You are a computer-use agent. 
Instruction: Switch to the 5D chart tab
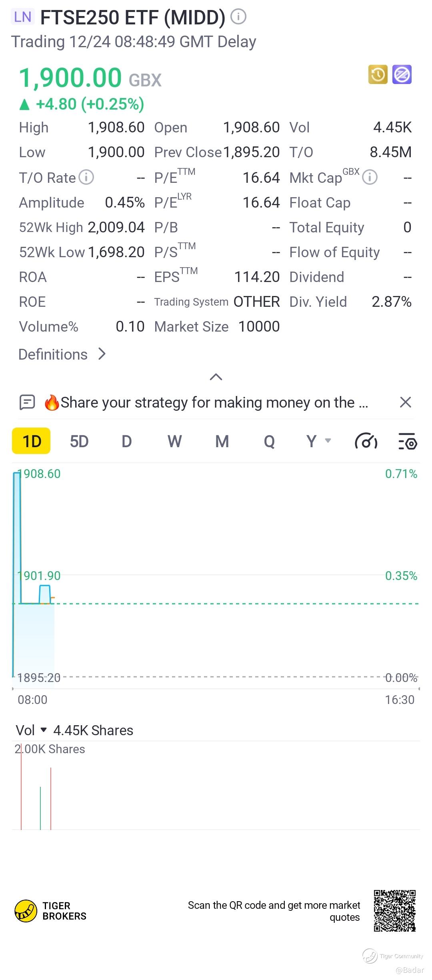click(79, 441)
